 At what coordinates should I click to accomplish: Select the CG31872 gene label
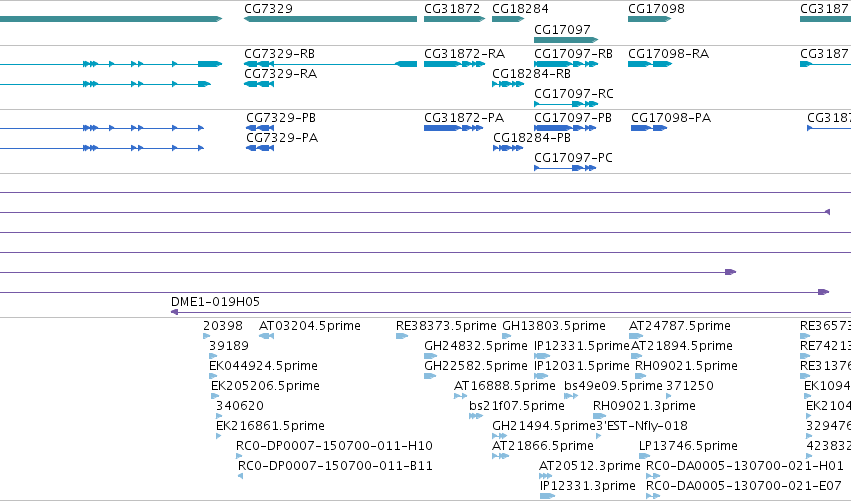click(452, 9)
